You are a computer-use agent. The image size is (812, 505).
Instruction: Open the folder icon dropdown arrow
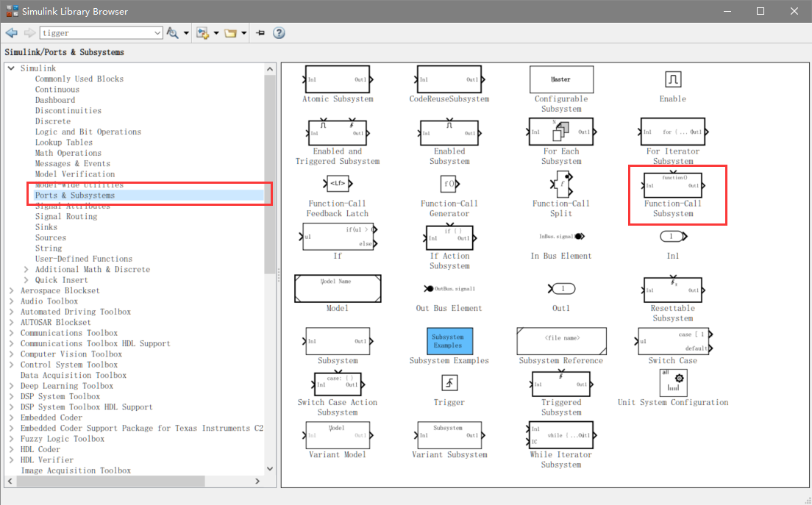(x=244, y=33)
